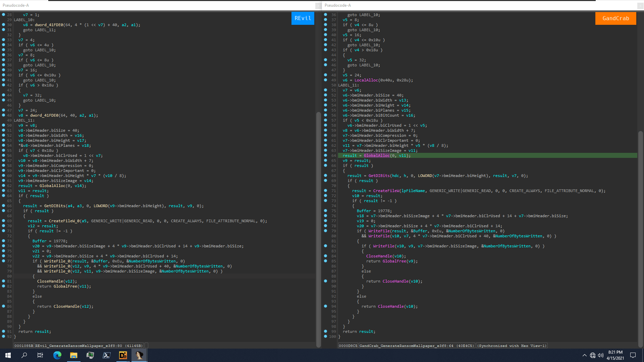
Task: Open network status tray icon
Action: click(593, 355)
